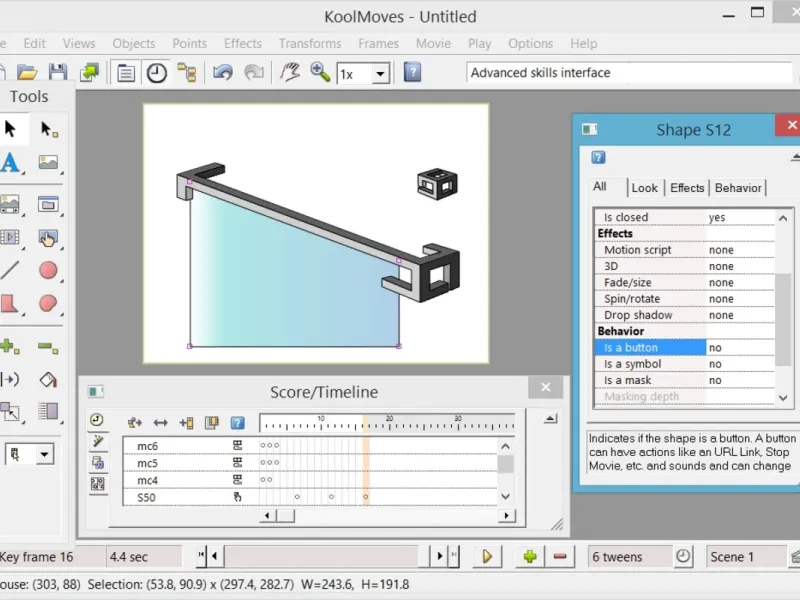Screen dimensions: 800x600
Task: Undo with the blue curved arrow
Action: (223, 72)
